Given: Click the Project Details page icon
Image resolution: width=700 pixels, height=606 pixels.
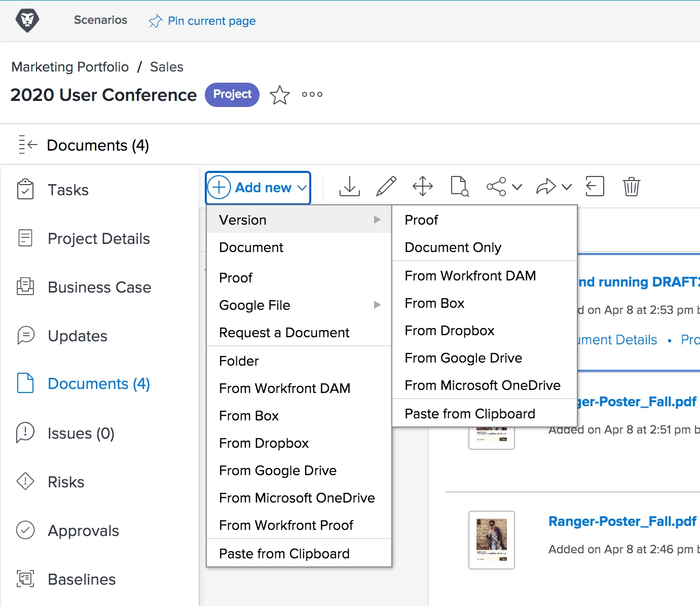Looking at the screenshot, I should [x=25, y=238].
